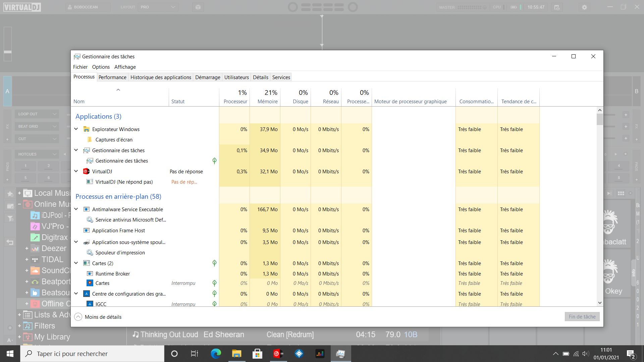Switch to the Services tab
The width and height of the screenshot is (644, 362).
point(281,77)
